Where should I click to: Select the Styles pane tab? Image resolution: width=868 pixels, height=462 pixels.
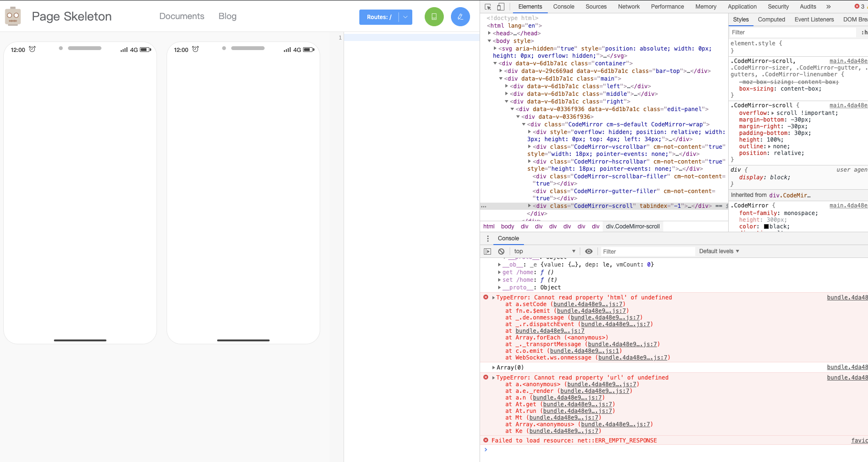click(741, 20)
